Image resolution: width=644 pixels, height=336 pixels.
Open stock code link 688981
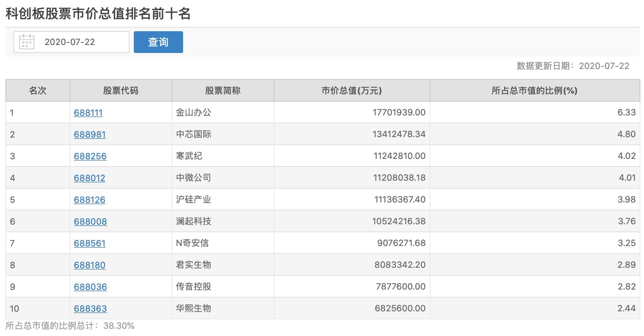(90, 135)
